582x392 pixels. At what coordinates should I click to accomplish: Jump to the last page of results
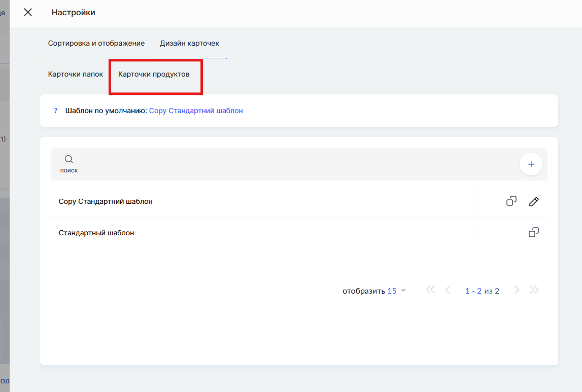coord(534,290)
